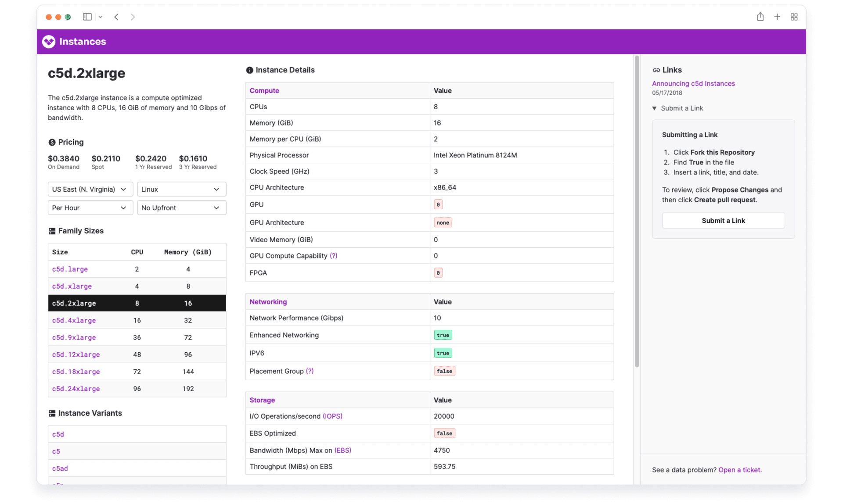The image size is (843, 504).
Task: Click the Instances logo in the header
Action: point(49,42)
